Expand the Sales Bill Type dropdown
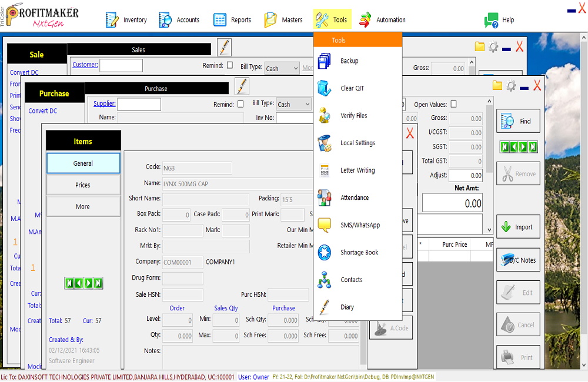588x382 pixels. pyautogui.click(x=282, y=69)
